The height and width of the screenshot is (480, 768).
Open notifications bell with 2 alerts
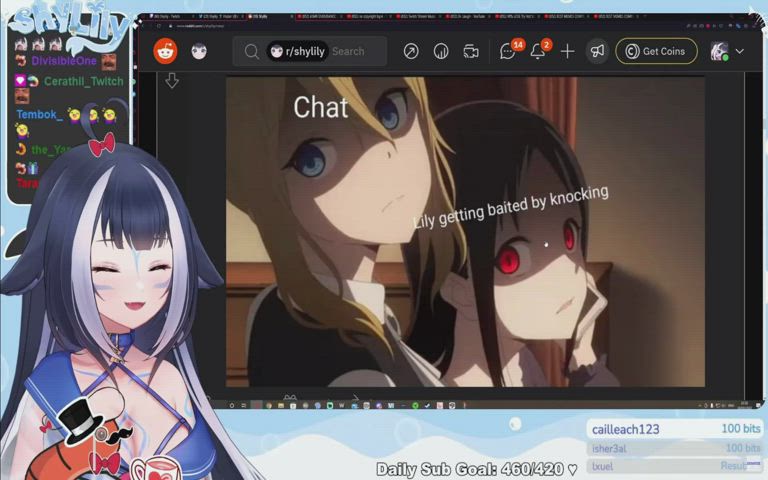point(538,52)
